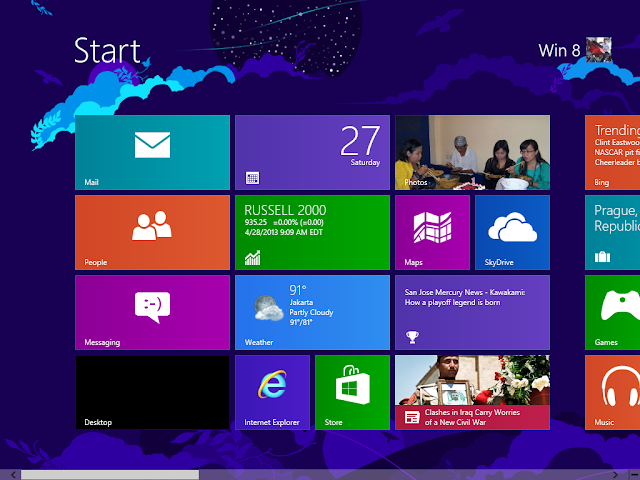Image resolution: width=640 pixels, height=480 pixels.
Task: Click the News tile newspaper icon
Action: (x=412, y=417)
